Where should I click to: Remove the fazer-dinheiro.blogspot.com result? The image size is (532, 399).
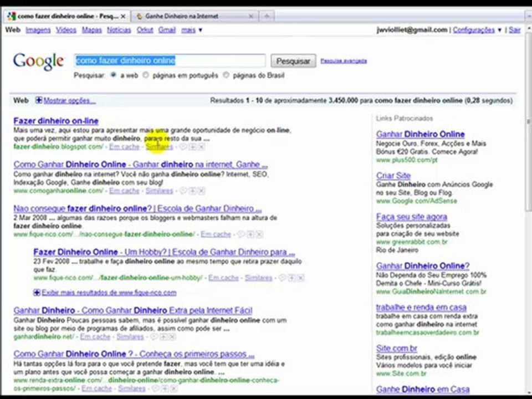[x=201, y=146]
